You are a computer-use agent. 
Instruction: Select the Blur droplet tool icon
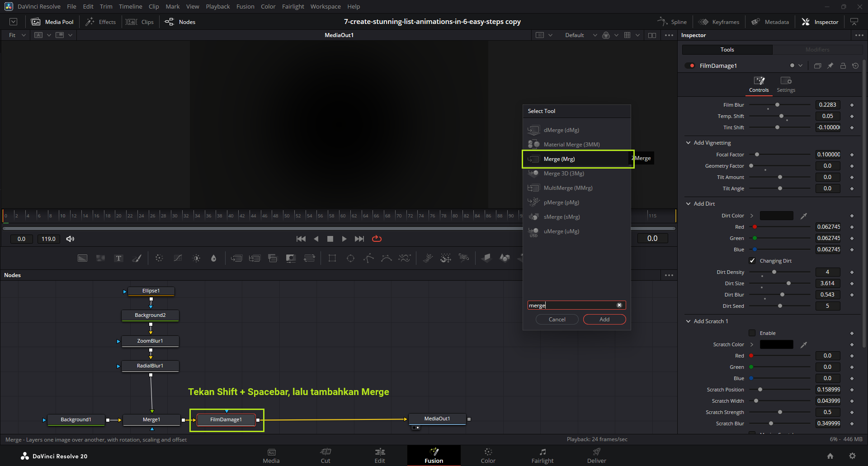[213, 259]
